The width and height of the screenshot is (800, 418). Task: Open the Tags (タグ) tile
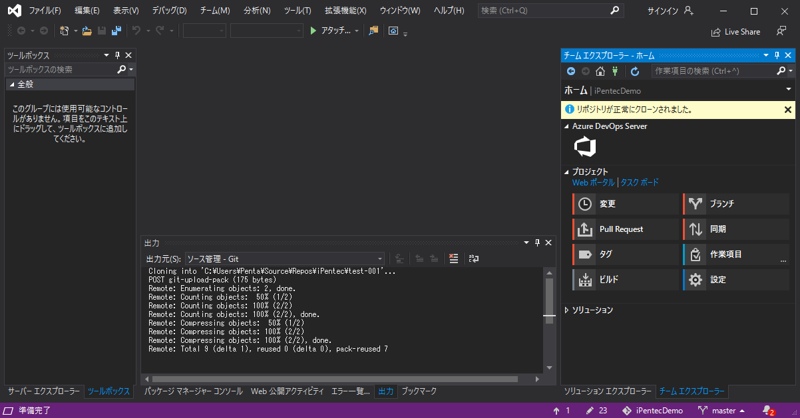coord(626,254)
